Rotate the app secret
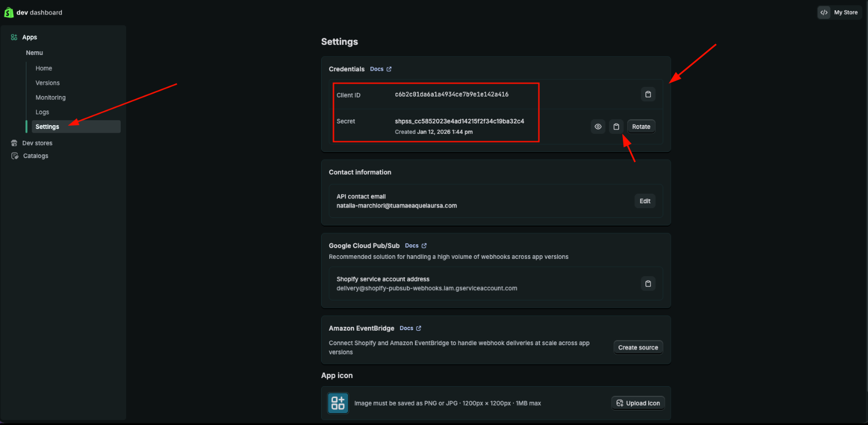The width and height of the screenshot is (868, 425). coord(641,127)
